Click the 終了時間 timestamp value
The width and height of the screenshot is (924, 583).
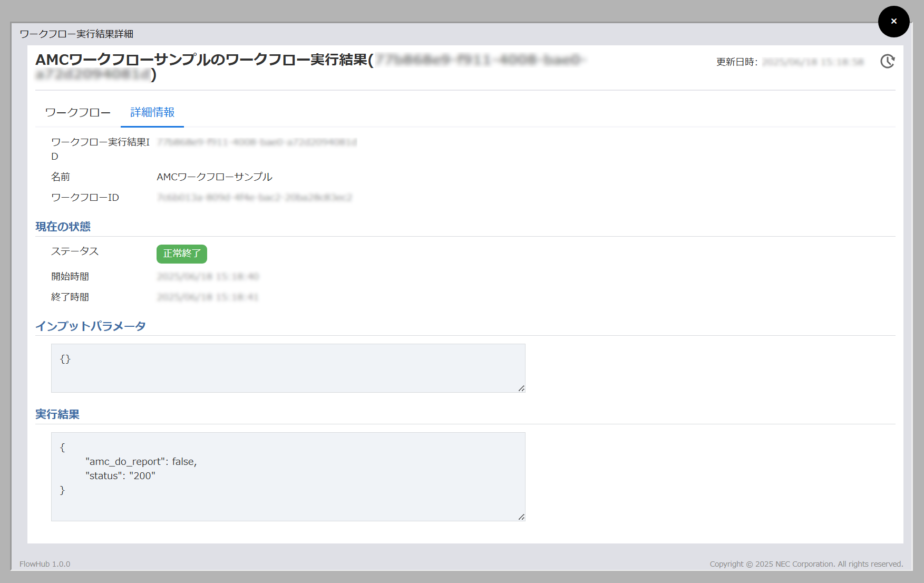(x=208, y=297)
